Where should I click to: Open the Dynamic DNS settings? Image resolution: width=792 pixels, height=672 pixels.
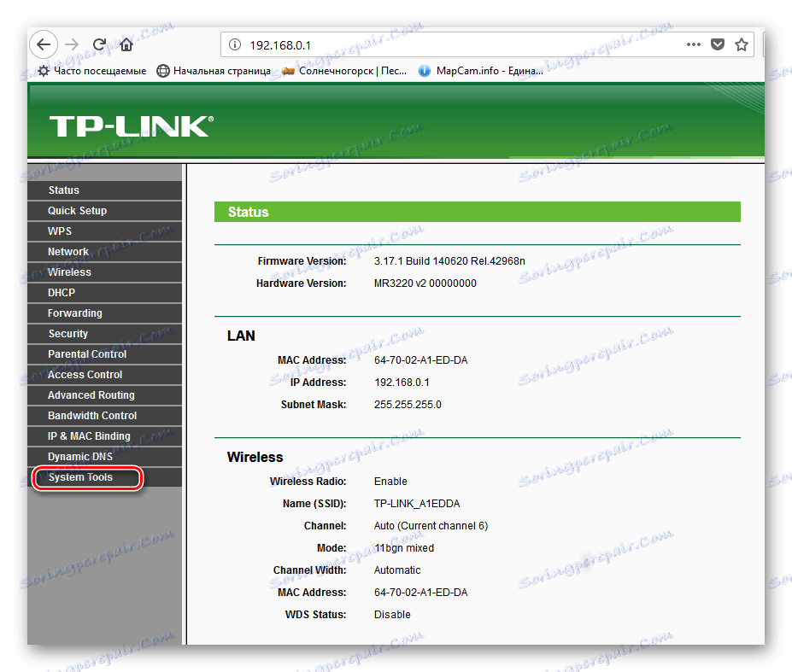coord(79,456)
